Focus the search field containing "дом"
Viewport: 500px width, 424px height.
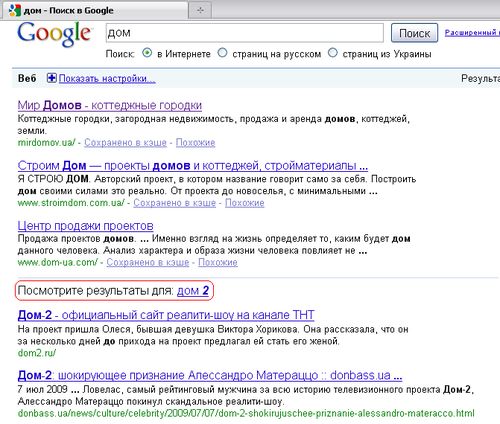[x=245, y=33]
